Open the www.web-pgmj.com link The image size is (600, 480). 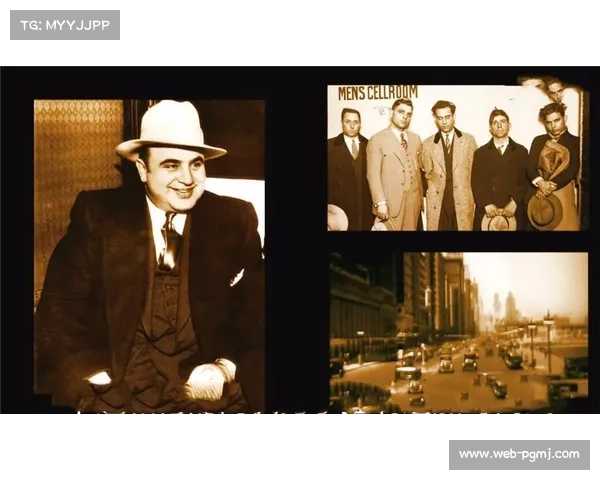[x=519, y=454]
